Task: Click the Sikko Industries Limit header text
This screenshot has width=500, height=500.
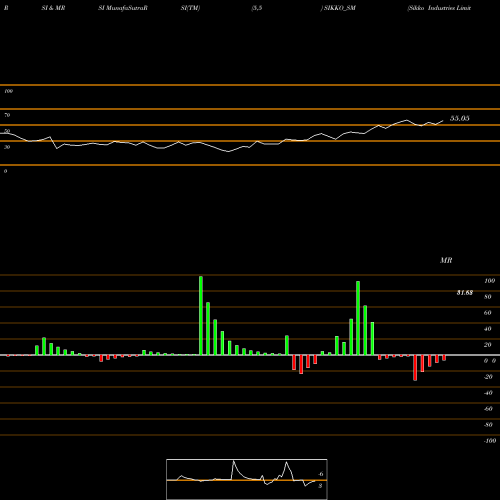Action: point(439,8)
